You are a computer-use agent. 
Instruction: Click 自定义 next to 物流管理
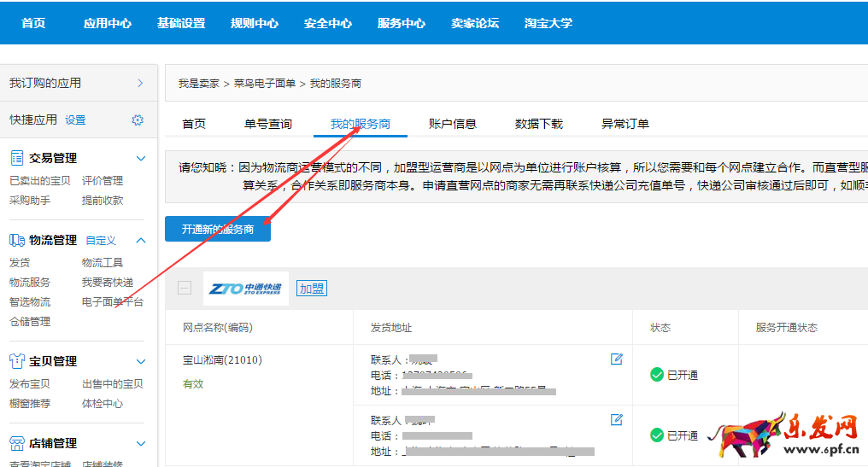pyautogui.click(x=100, y=241)
